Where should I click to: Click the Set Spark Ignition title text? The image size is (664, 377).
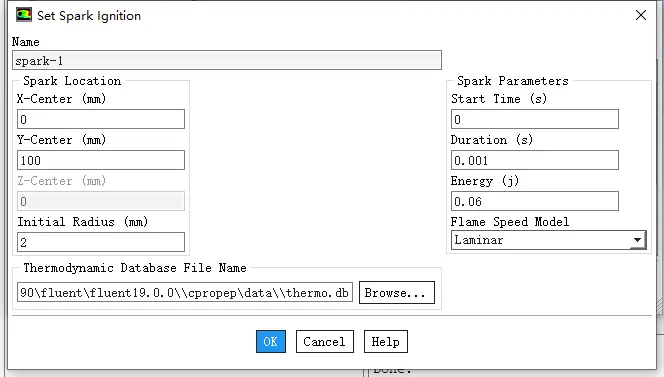click(89, 16)
